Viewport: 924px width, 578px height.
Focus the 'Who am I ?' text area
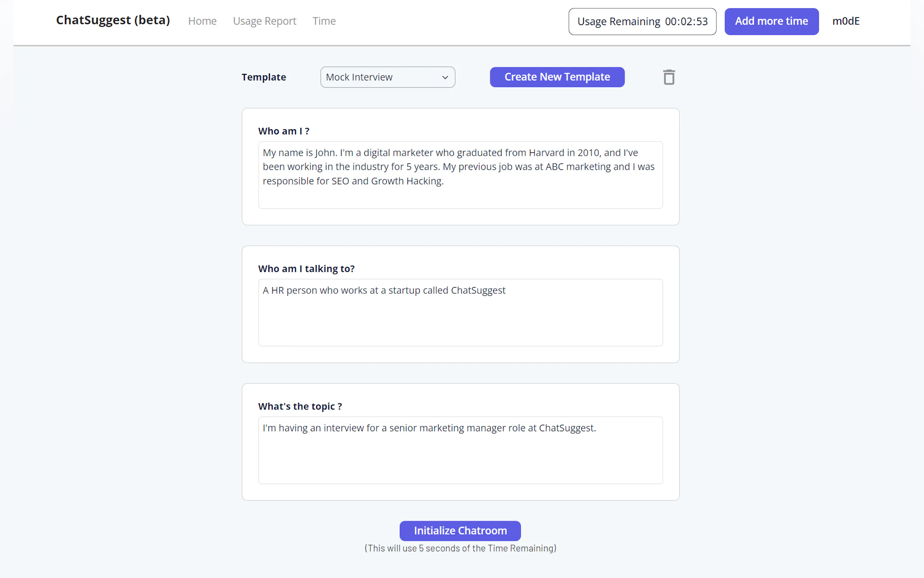[460, 175]
